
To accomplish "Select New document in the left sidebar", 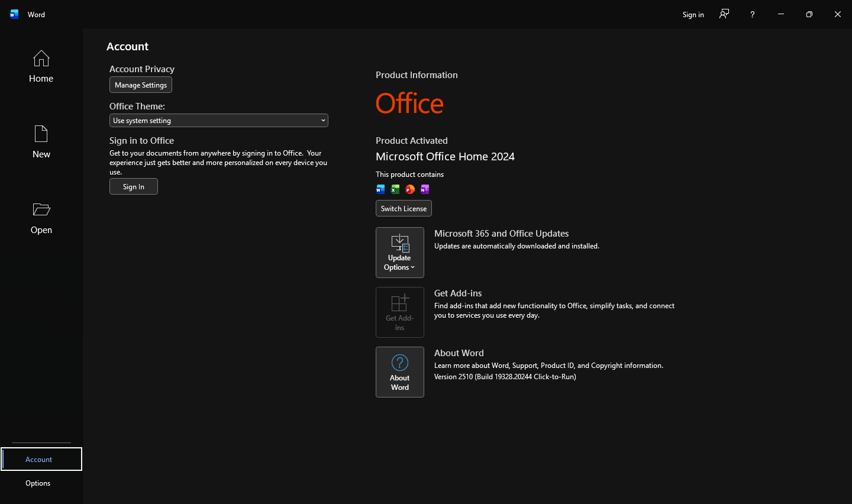I will (x=41, y=142).
